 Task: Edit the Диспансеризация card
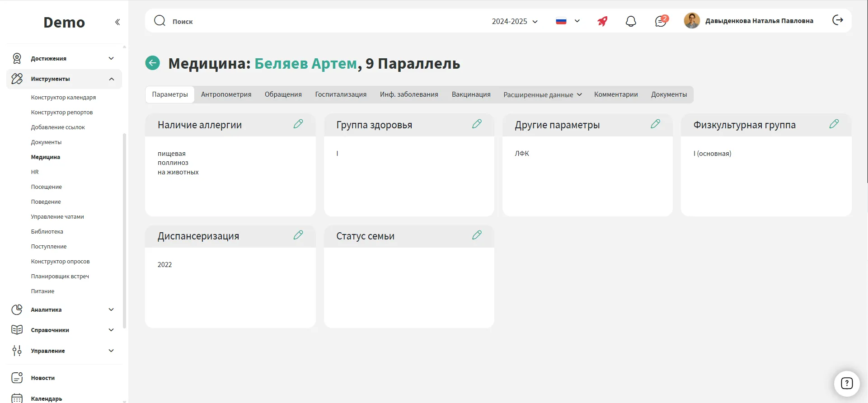click(298, 235)
